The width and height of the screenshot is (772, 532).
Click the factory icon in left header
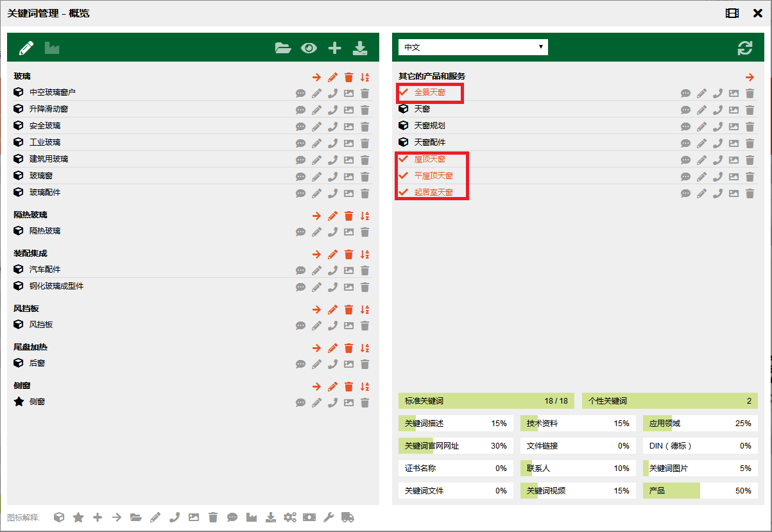[x=52, y=47]
